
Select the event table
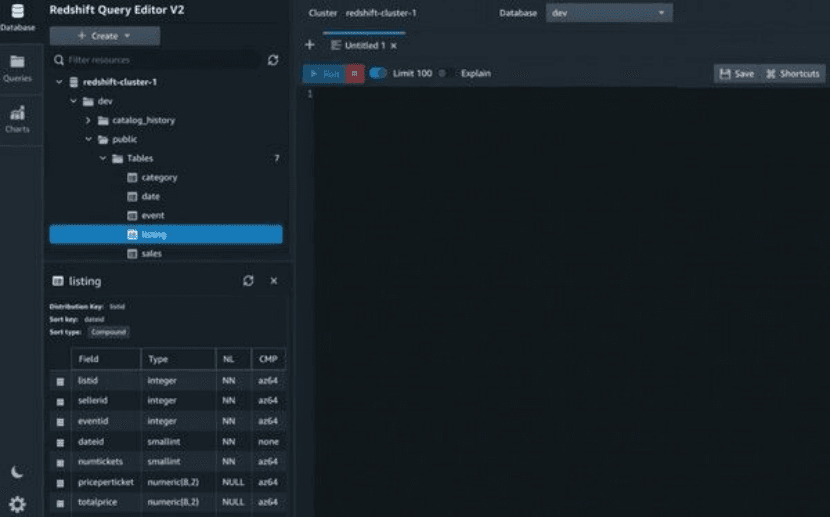[x=152, y=215]
